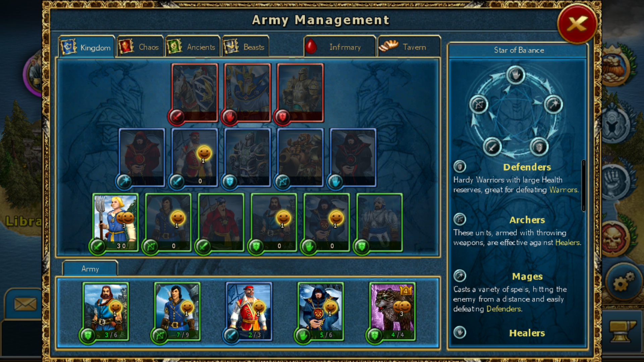Switch to the Chaos tab
This screenshot has width=644, height=362.
tap(140, 47)
